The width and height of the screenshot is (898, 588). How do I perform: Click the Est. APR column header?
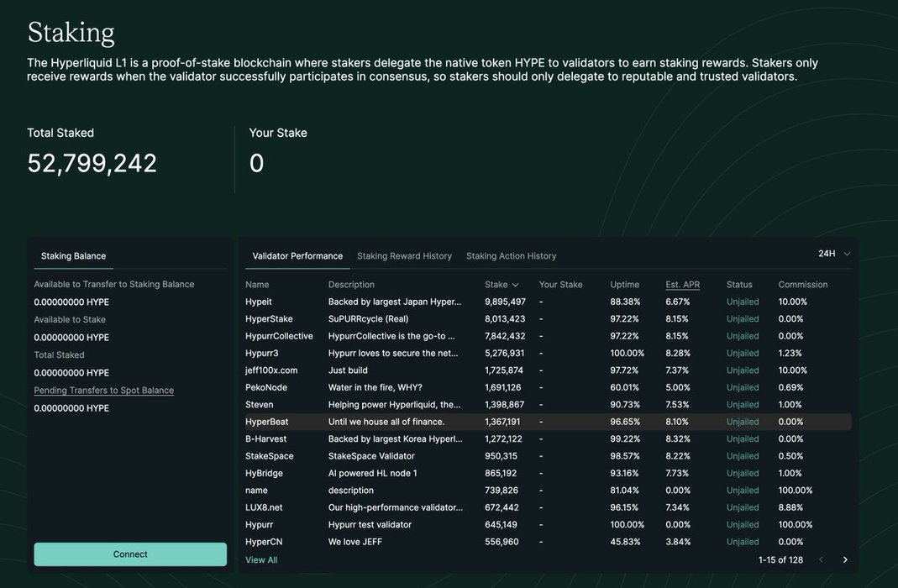682,285
